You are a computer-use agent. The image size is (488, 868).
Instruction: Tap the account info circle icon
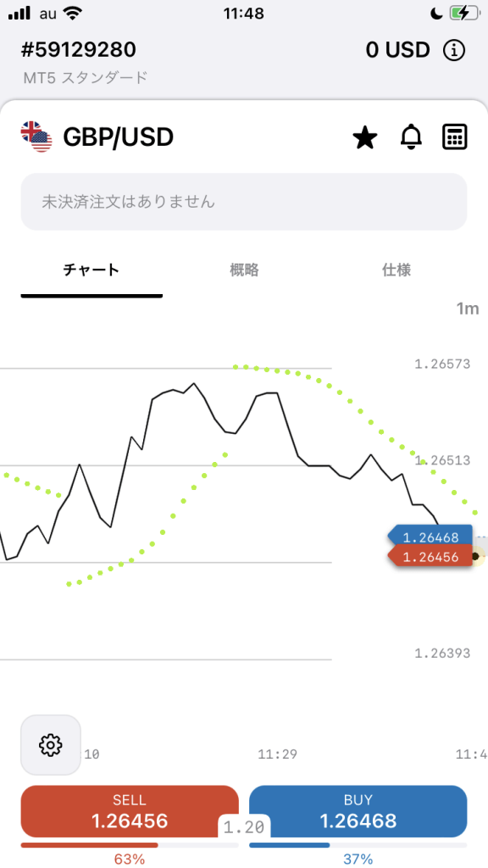tap(454, 50)
